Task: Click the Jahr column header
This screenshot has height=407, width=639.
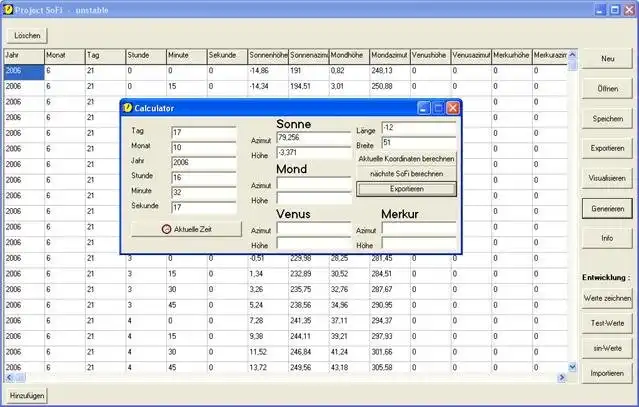Action: 24,56
